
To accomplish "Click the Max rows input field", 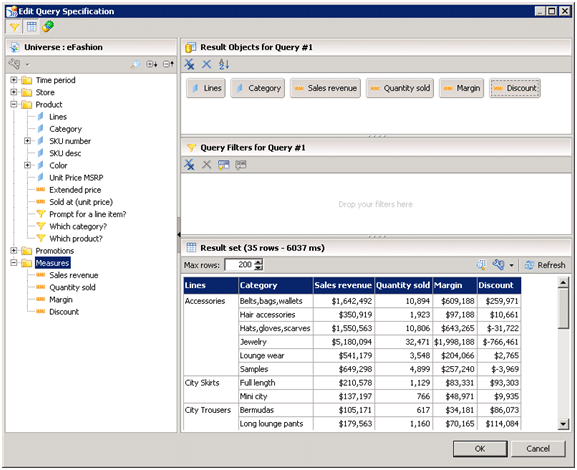I will (x=240, y=265).
